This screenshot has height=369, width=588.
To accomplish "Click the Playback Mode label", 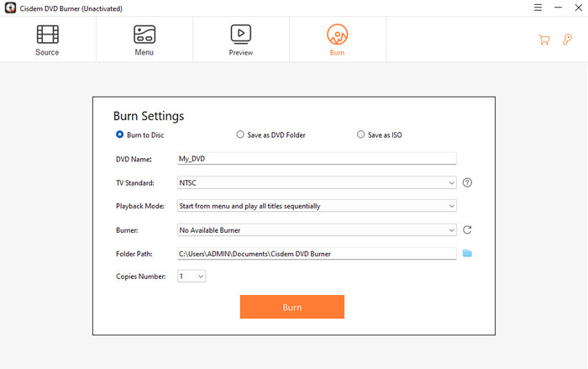I will tap(140, 206).
